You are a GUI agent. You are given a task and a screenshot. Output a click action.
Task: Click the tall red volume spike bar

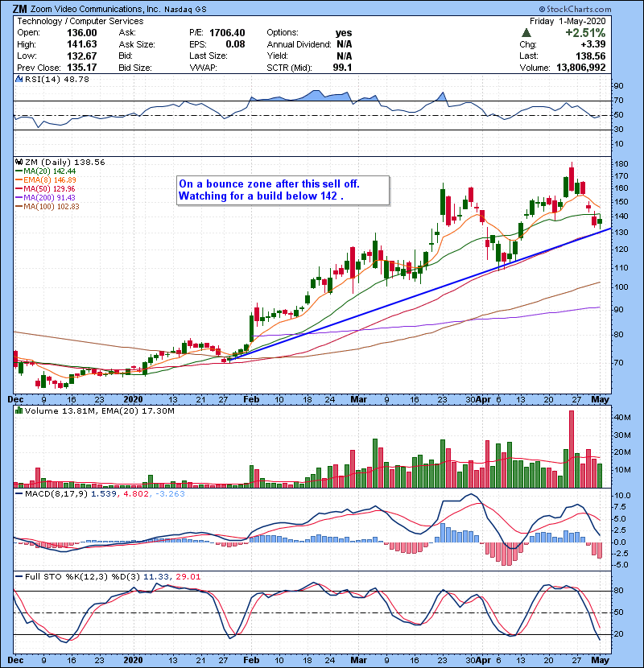pos(572,448)
